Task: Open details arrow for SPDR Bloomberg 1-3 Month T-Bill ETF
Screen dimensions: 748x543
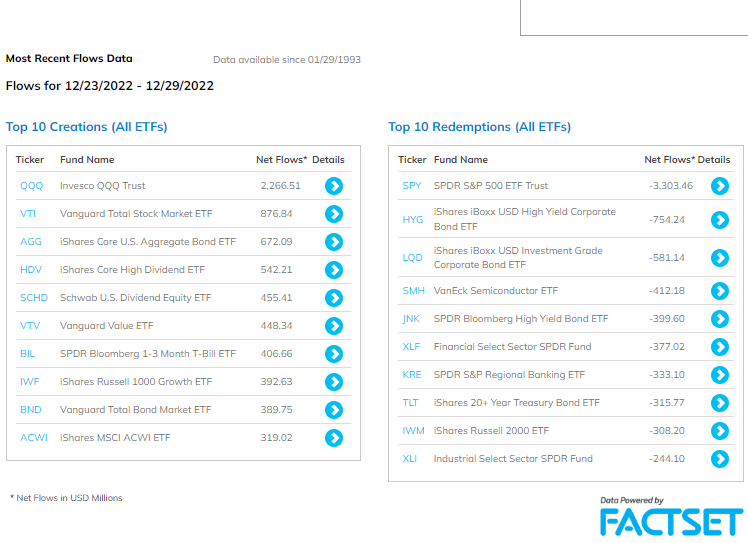Action: 334,354
